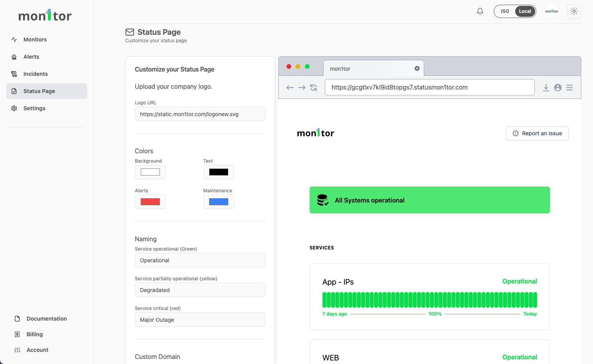This screenshot has width=593, height=364.
Task: Open Incidents in the sidebar
Action: (x=47, y=74)
